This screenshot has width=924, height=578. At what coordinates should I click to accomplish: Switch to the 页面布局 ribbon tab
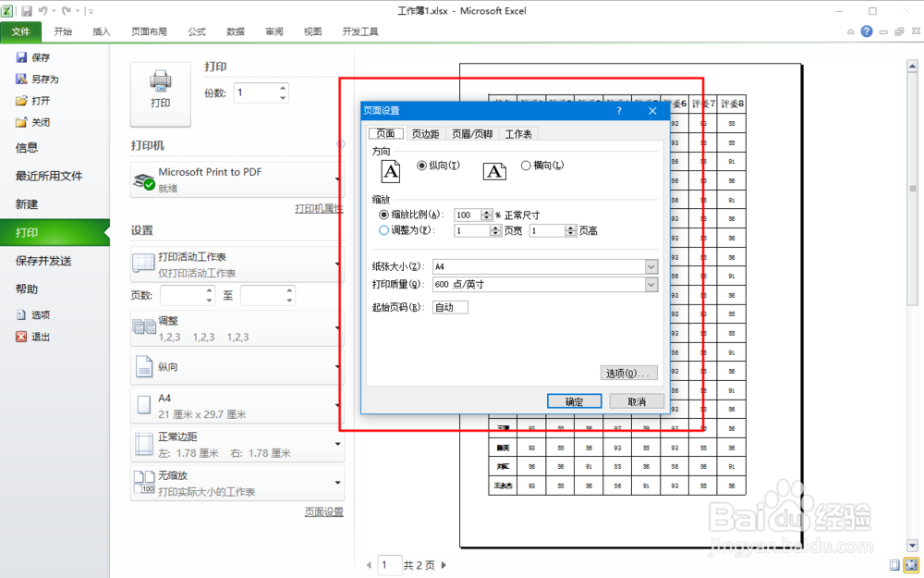tap(149, 31)
